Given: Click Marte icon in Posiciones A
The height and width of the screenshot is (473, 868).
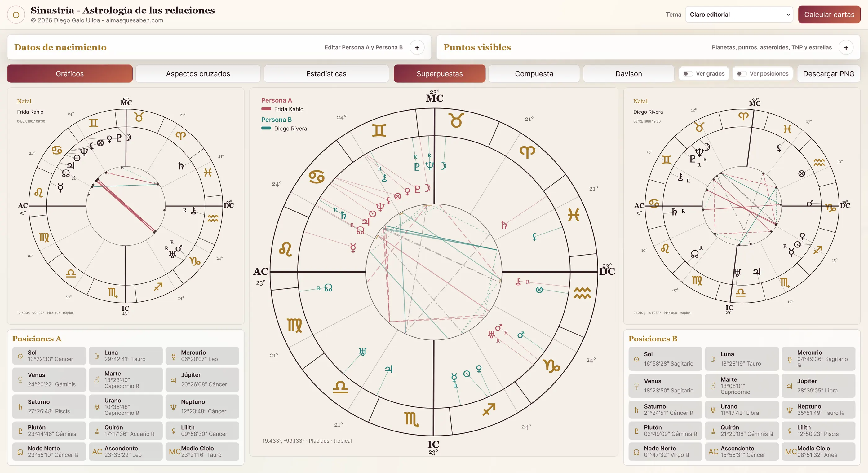Looking at the screenshot, I should [97, 380].
